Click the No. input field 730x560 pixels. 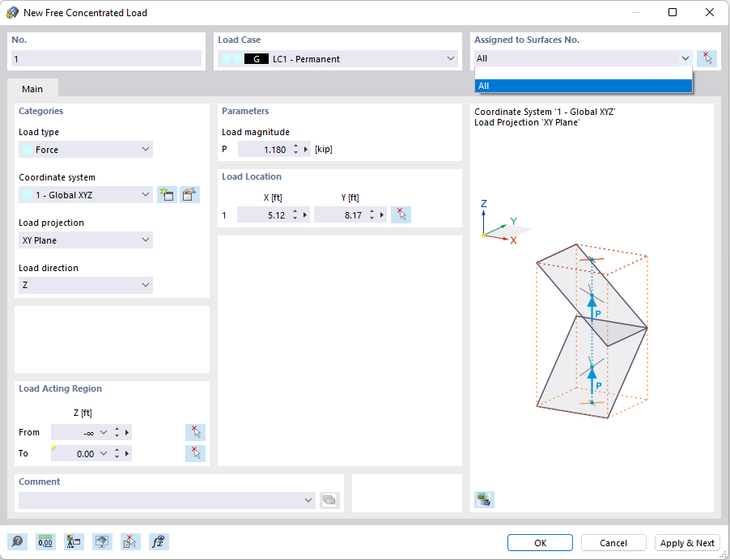[x=106, y=58]
